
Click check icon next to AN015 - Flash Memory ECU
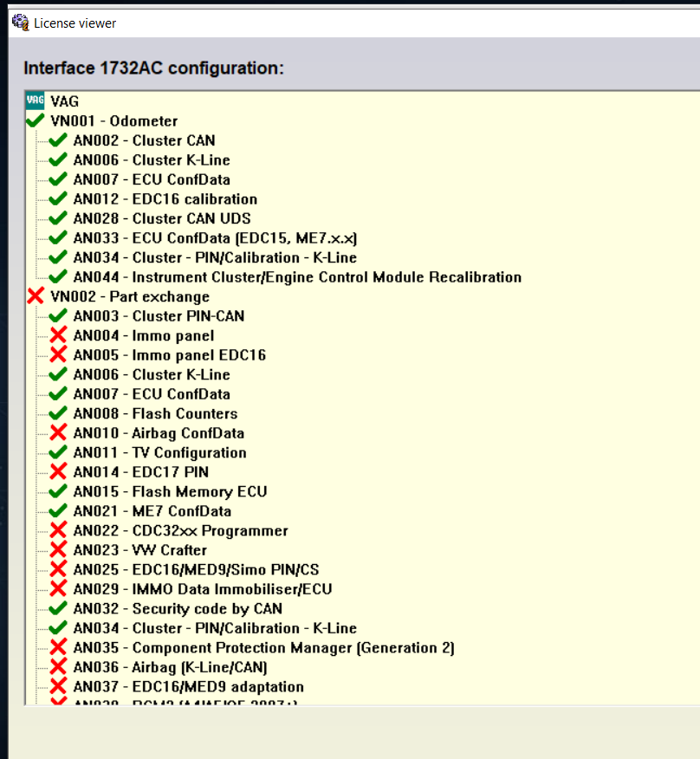58,491
